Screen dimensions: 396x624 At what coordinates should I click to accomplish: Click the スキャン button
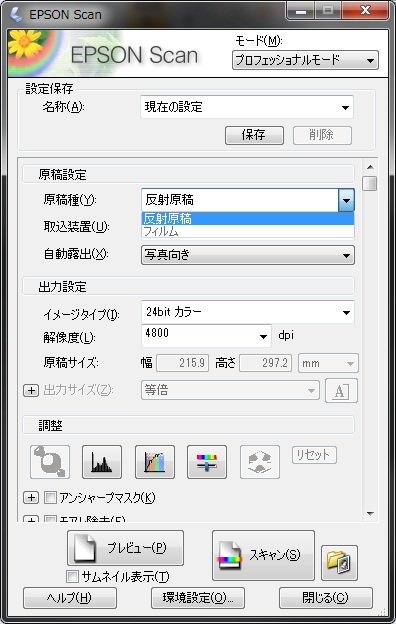tap(263, 555)
